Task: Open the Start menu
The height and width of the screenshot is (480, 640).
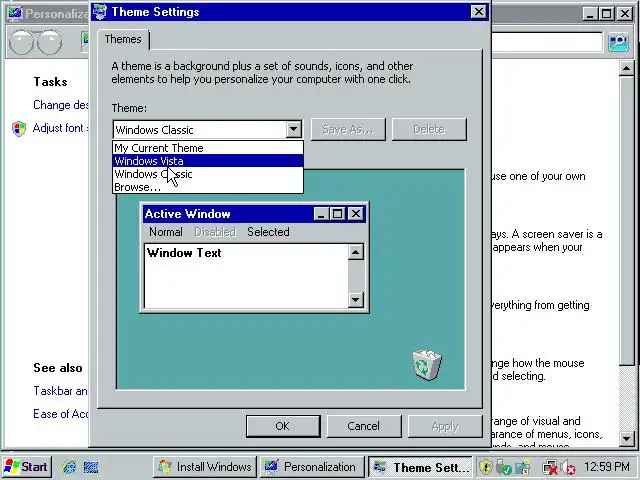Action: 27,467
